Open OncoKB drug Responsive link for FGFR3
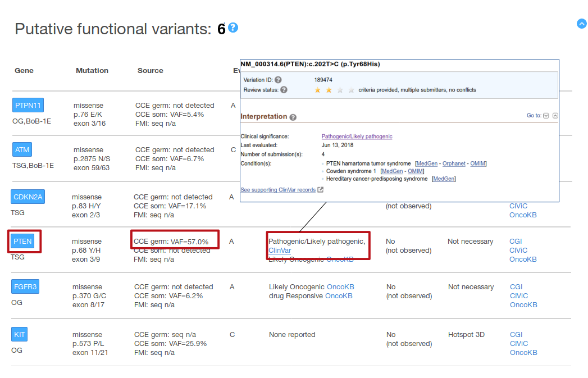Image resolution: width=588 pixels, height=378 pixels. [339, 296]
